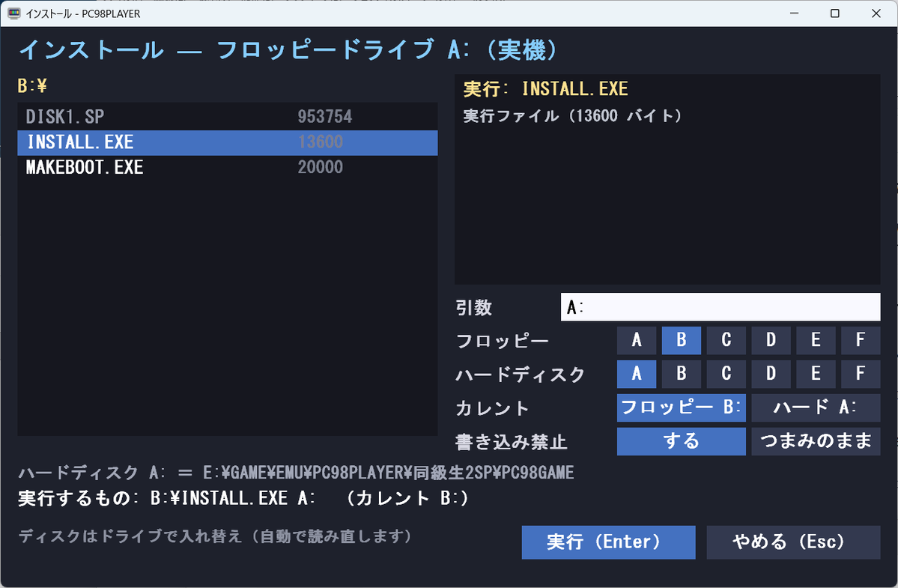Set current drive to フロッピー B:
The image size is (898, 588).
[681, 407]
